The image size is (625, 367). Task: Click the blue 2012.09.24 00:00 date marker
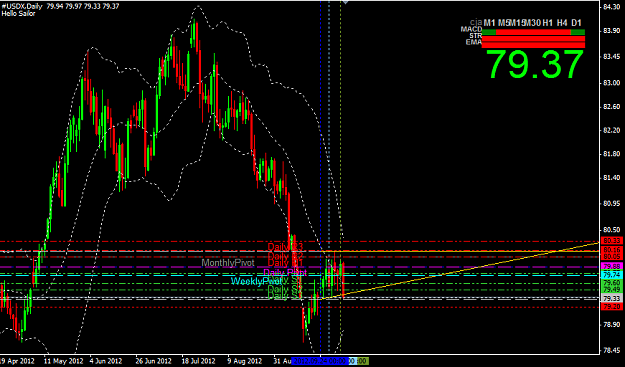[x=320, y=361]
